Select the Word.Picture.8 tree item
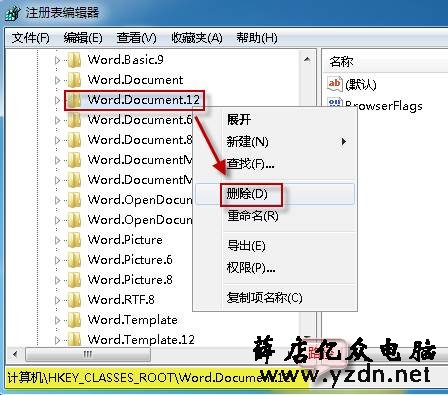Image resolution: width=448 pixels, height=395 pixels. [130, 280]
